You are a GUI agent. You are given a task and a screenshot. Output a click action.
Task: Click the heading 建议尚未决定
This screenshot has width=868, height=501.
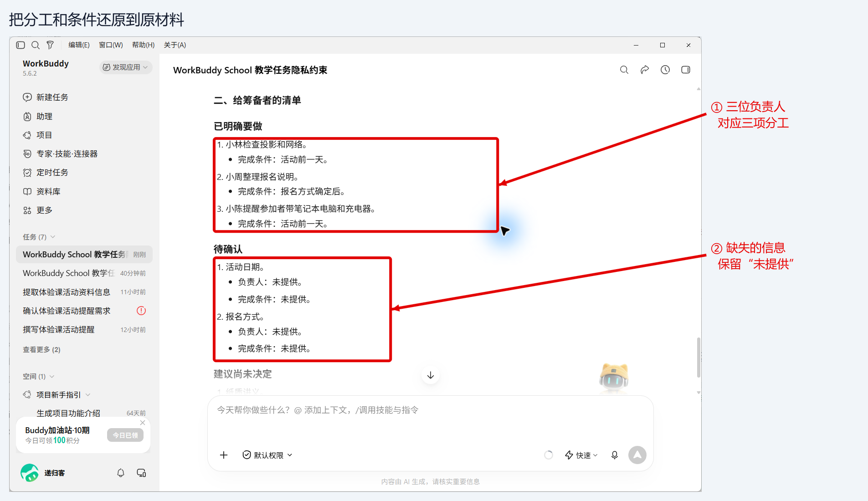click(242, 374)
